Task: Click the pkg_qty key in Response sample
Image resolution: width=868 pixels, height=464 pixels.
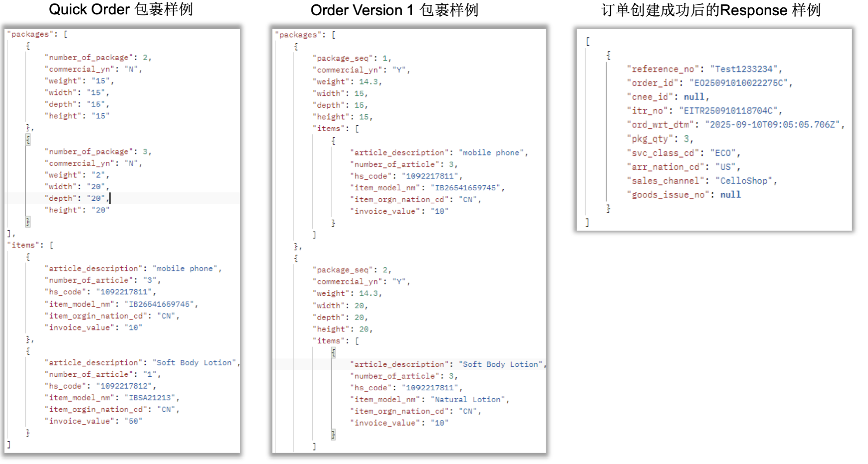Action: pos(650,139)
